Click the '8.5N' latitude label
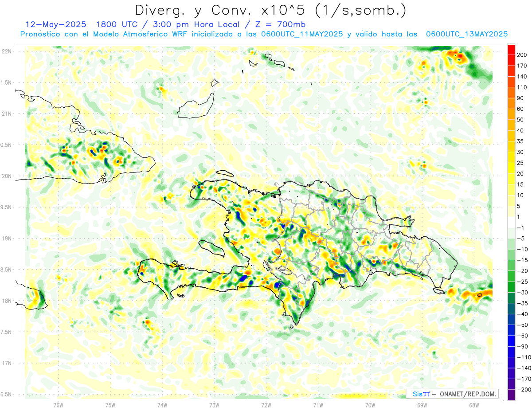 [7, 270]
